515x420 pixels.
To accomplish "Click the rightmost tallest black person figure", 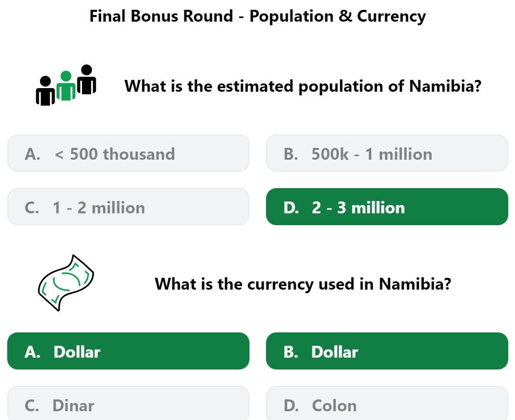I will click(87, 79).
